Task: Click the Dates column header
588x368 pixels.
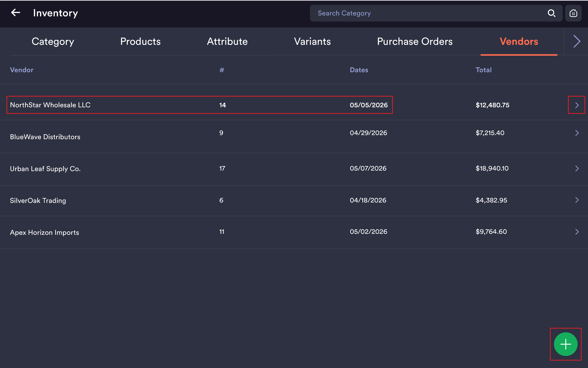Action: pos(359,70)
